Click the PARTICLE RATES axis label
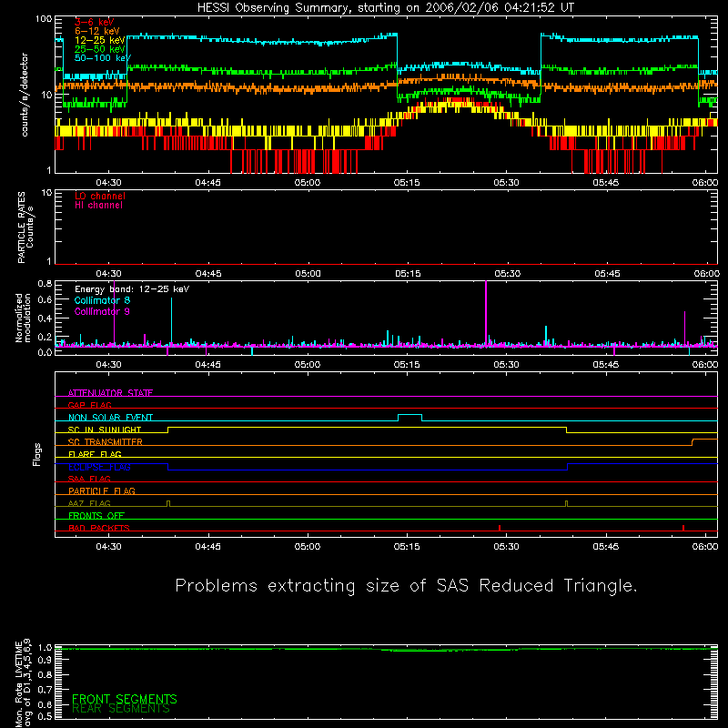This screenshot has width=728, height=728. [25, 227]
